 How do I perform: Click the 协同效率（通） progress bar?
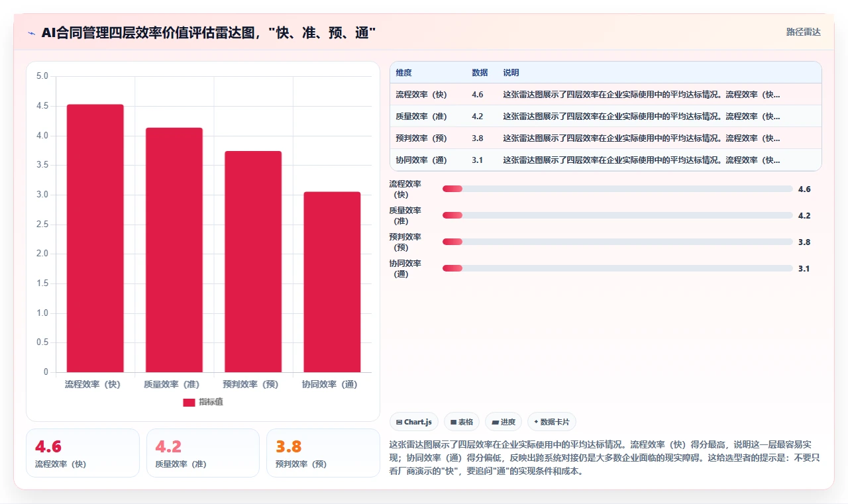tap(617, 268)
